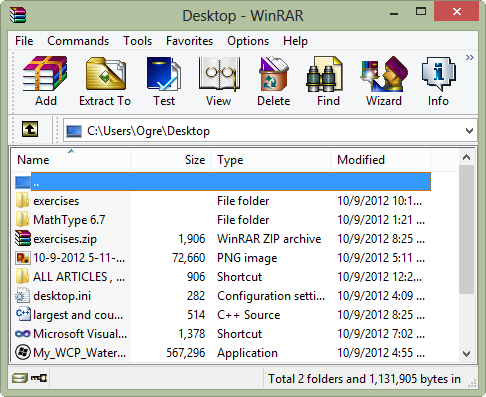
Task: Select the desktop.ini file icon
Action: 23,296
